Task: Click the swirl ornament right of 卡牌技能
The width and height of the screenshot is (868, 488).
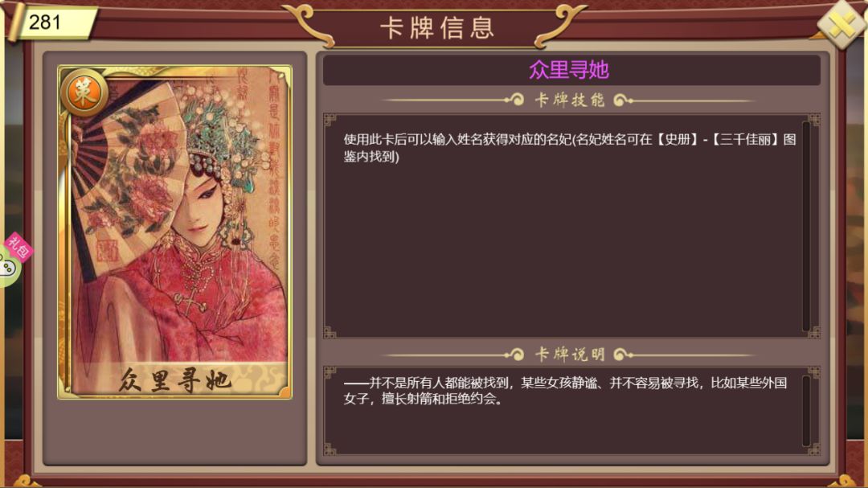Action: (x=624, y=100)
